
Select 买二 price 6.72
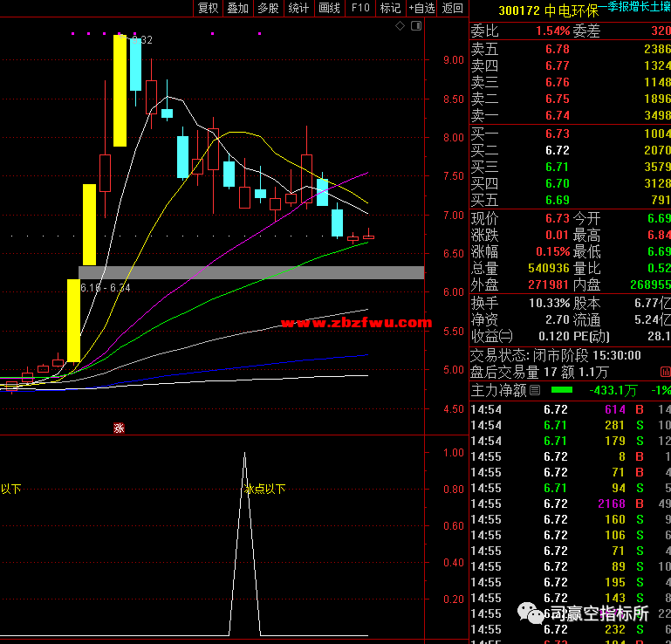558,150
